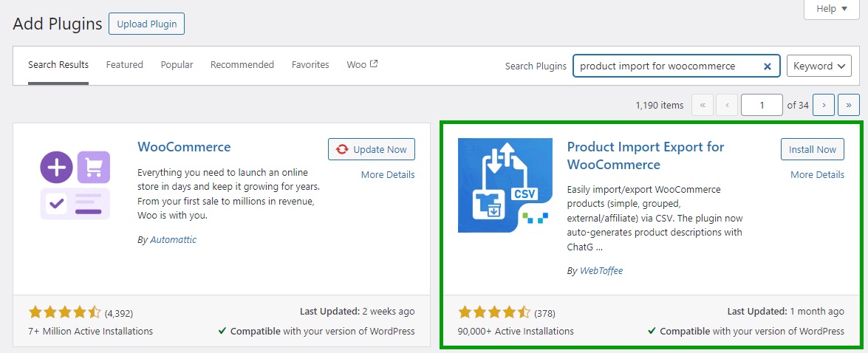Click the Product Import Export plugin thumbnail
The image size is (868, 353).
(x=505, y=185)
